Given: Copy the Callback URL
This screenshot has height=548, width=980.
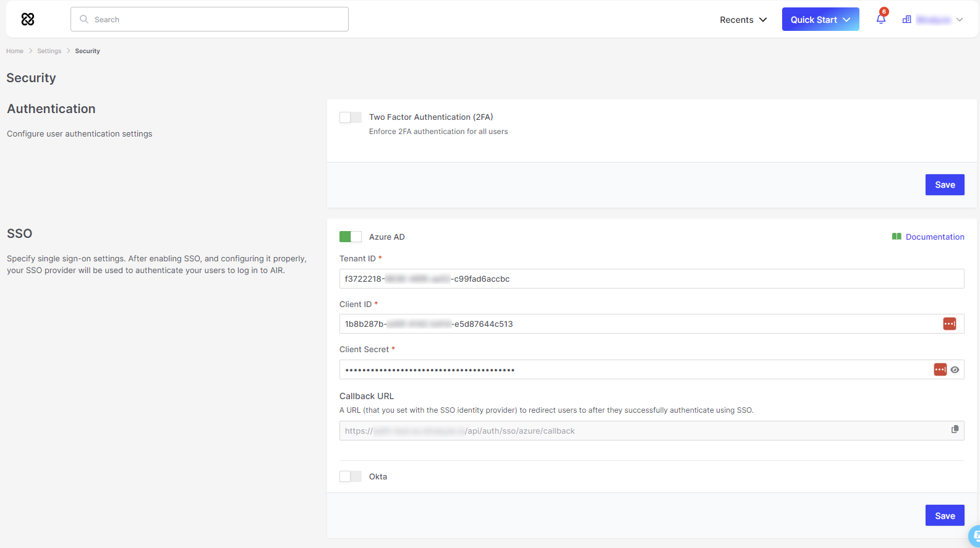Looking at the screenshot, I should point(955,429).
